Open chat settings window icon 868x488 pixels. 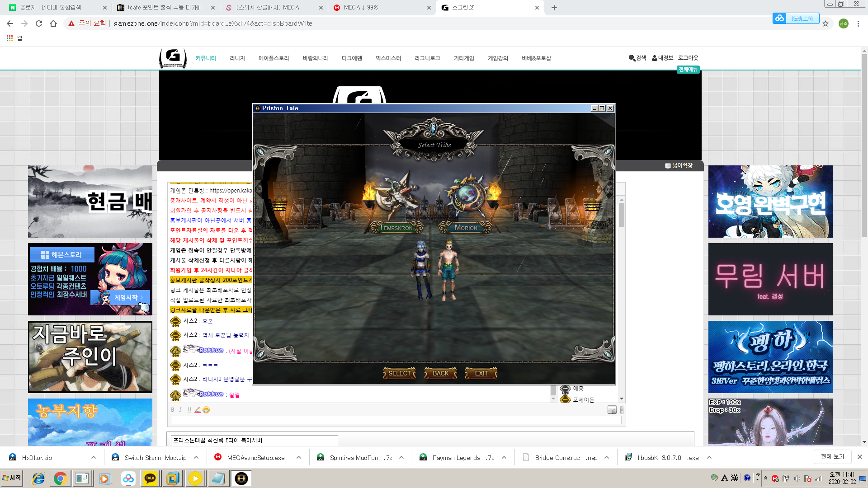pyautogui.click(x=612, y=410)
